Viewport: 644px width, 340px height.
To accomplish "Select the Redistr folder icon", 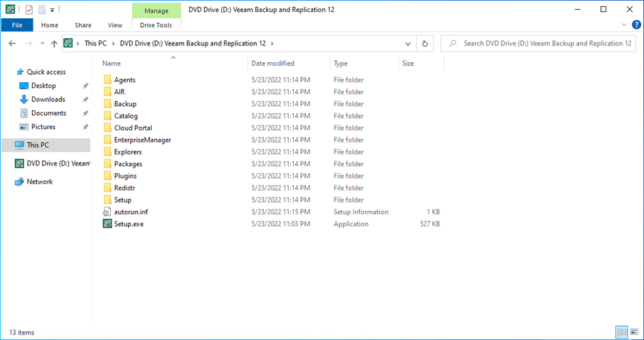I will [107, 188].
